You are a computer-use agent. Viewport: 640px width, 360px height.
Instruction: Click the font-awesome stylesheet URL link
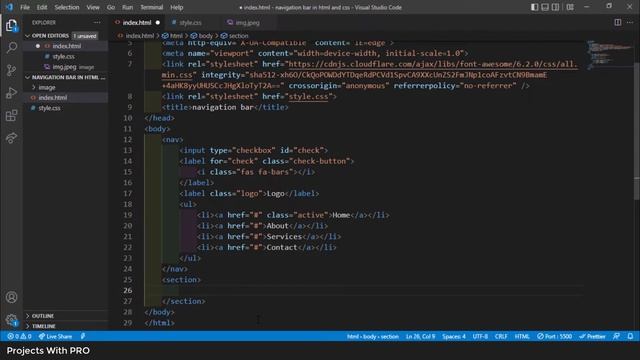[x=433, y=64]
